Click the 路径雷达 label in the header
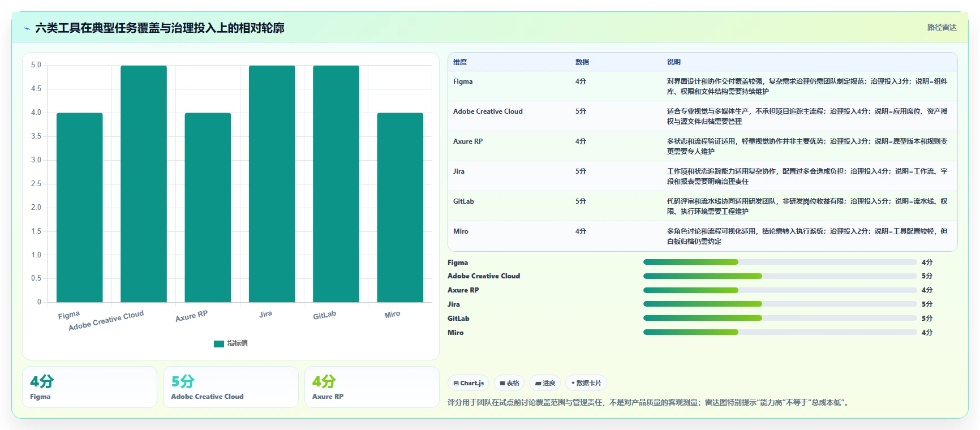Screen dimensions: 980x430 [942, 27]
